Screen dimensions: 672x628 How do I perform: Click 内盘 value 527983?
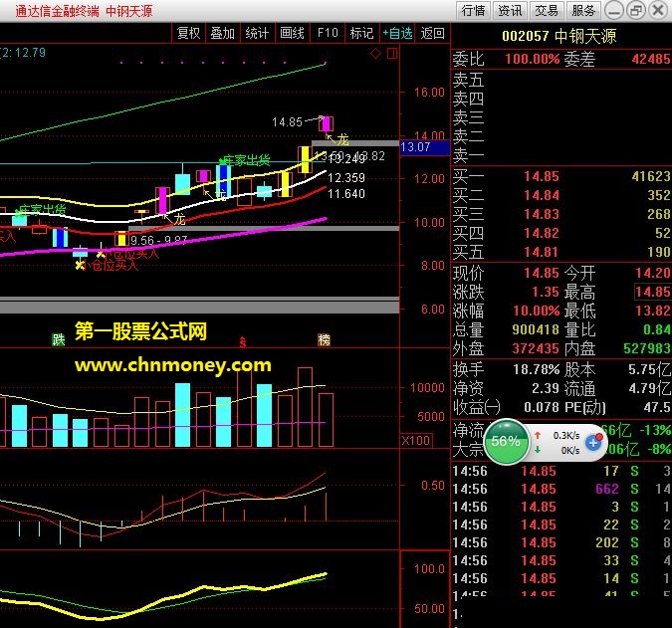pos(647,348)
